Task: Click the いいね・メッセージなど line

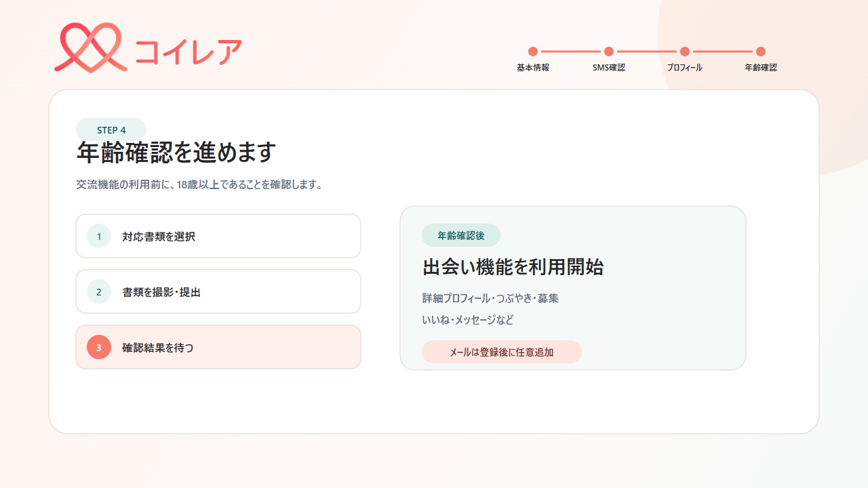Action: (468, 320)
